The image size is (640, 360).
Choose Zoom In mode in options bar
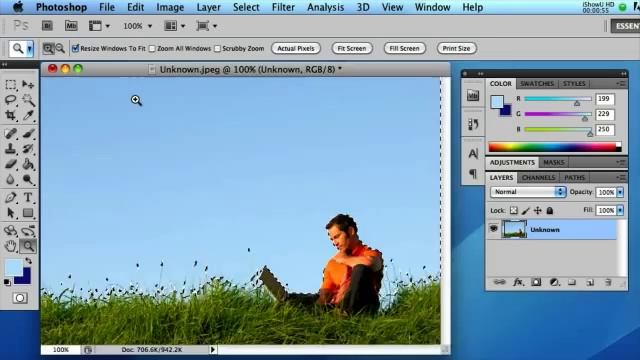coord(48,49)
